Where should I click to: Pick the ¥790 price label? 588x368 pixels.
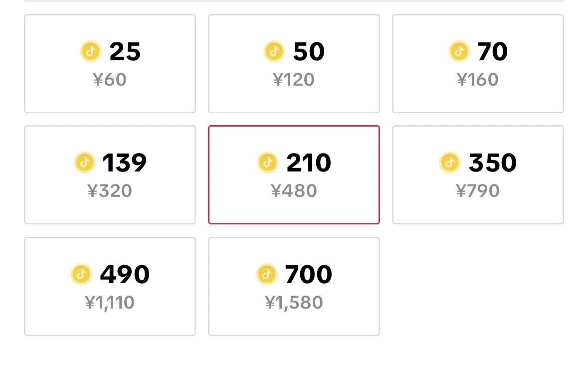click(478, 191)
